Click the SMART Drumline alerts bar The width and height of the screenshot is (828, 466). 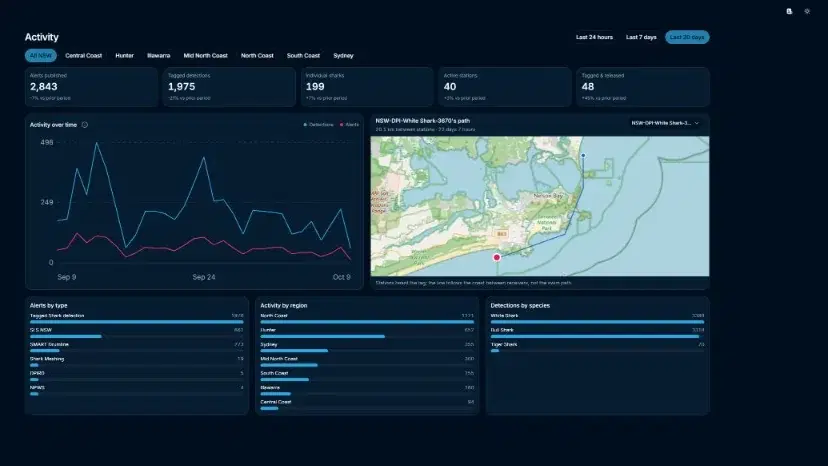tap(44, 350)
